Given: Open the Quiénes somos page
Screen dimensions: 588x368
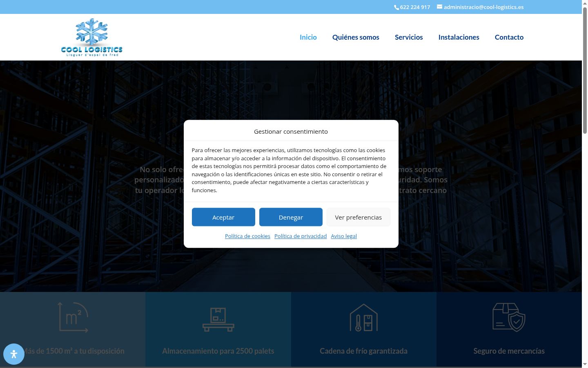Looking at the screenshot, I should coord(356,37).
